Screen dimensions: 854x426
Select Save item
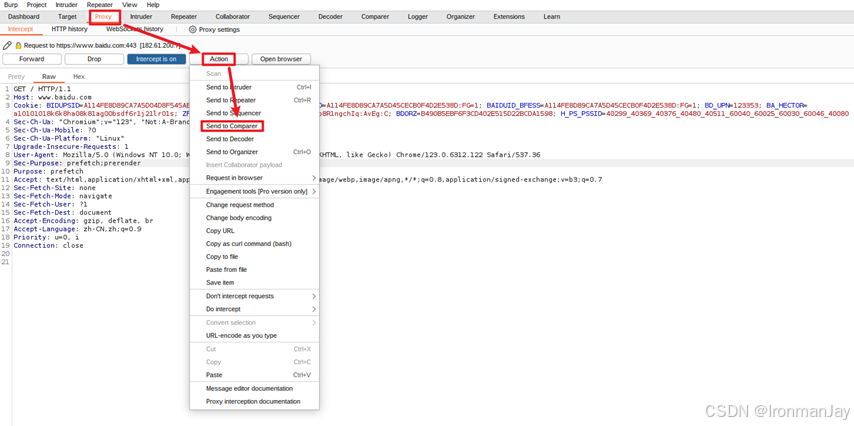[254, 283]
